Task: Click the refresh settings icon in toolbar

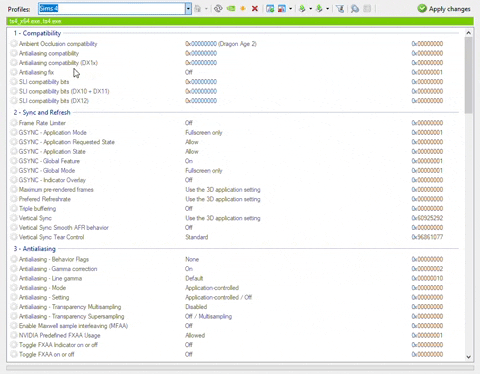Action: click(218, 9)
